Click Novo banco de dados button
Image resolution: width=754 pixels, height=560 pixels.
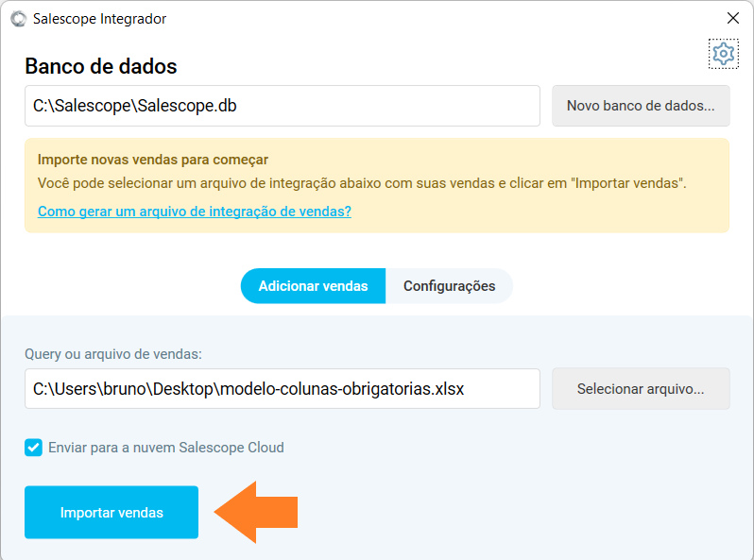point(641,106)
